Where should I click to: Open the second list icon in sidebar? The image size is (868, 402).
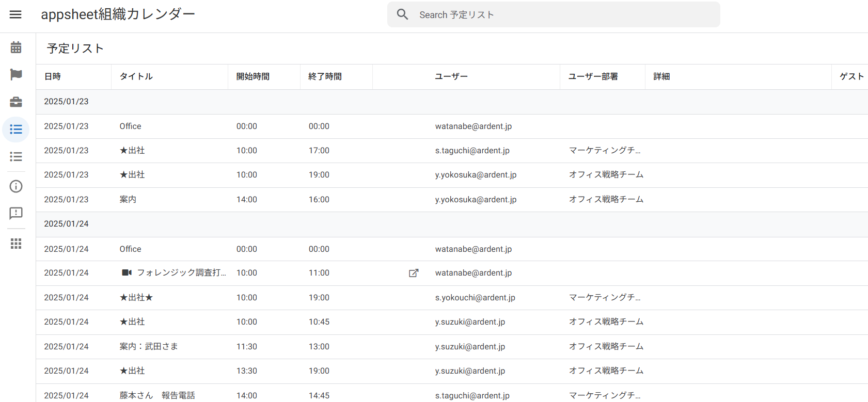tap(16, 157)
